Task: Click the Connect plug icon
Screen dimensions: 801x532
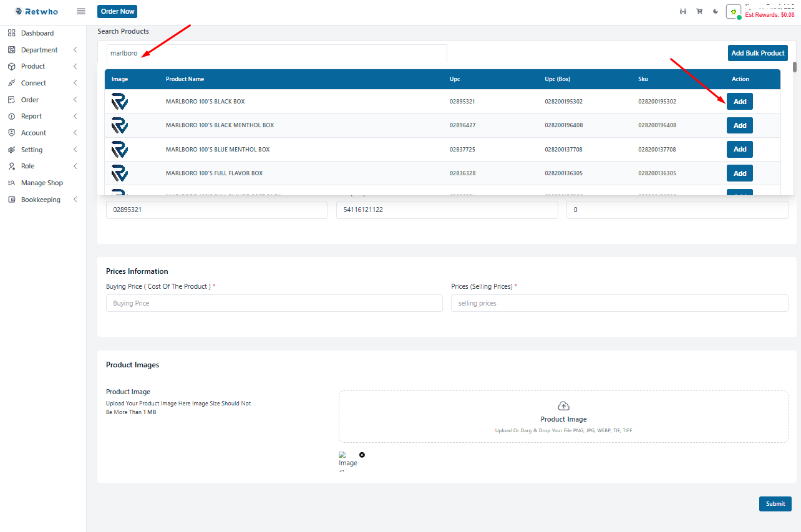Action: (12, 83)
